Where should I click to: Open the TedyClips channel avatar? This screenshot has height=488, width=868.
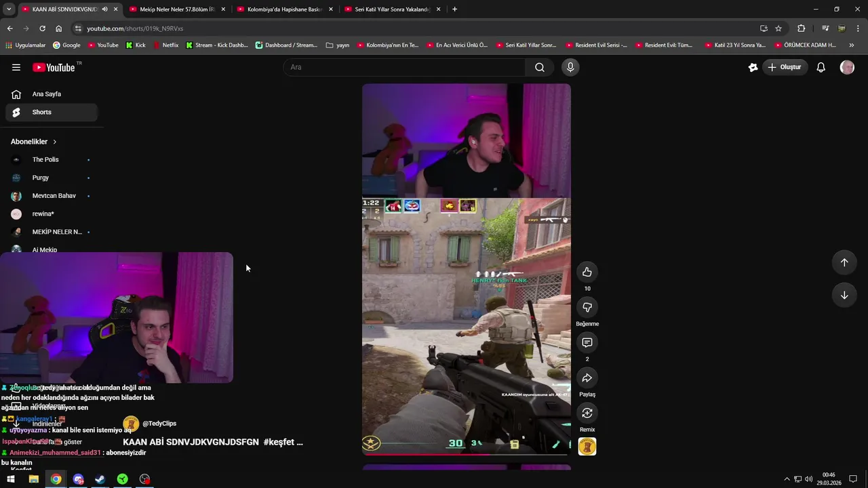(x=131, y=424)
